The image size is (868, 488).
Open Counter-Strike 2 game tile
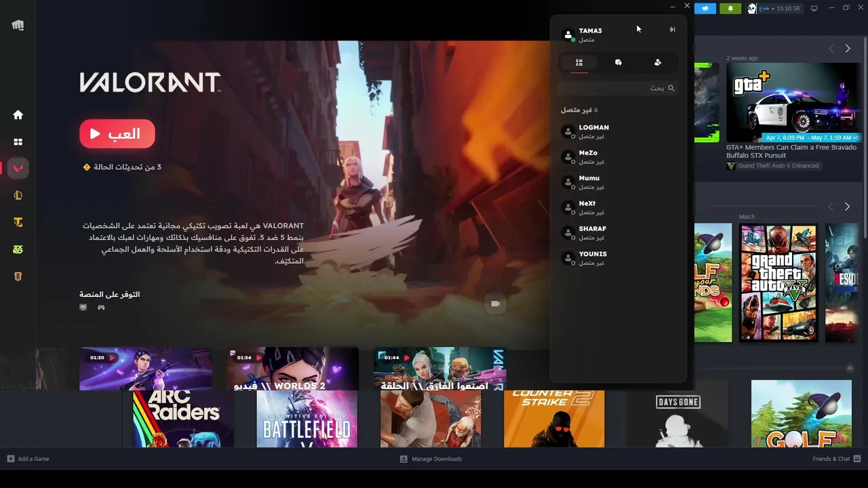point(554,419)
